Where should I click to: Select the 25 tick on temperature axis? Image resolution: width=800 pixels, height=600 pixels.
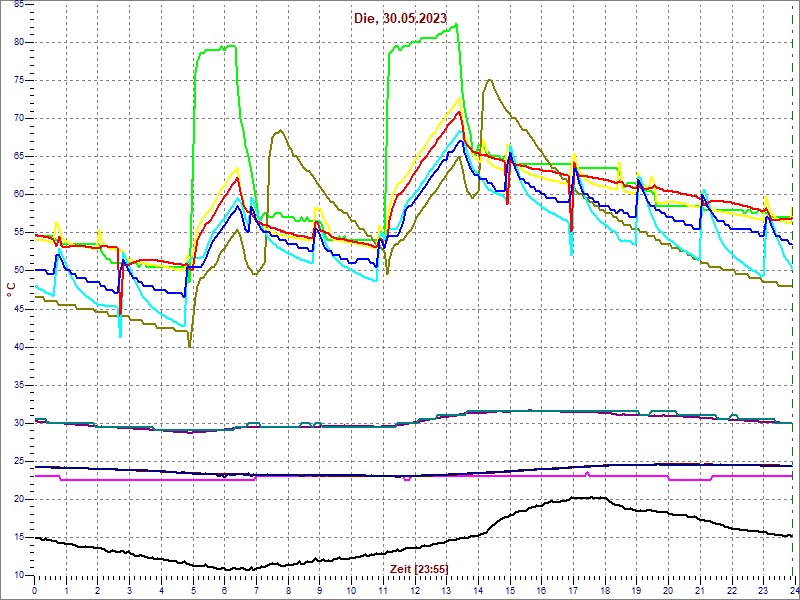17,461
